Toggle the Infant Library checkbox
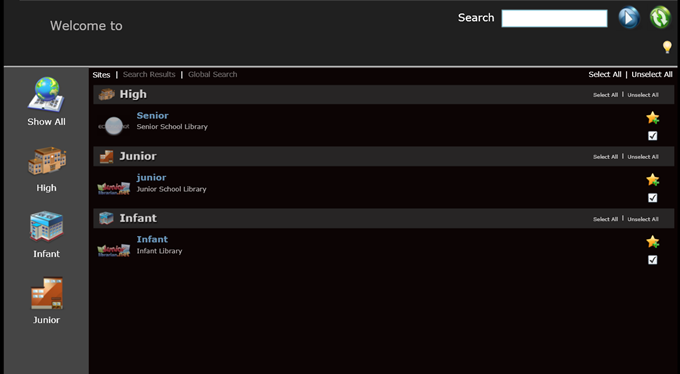This screenshot has height=374, width=680. click(652, 260)
